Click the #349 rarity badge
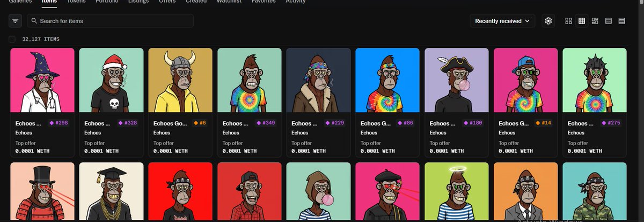 coord(267,123)
